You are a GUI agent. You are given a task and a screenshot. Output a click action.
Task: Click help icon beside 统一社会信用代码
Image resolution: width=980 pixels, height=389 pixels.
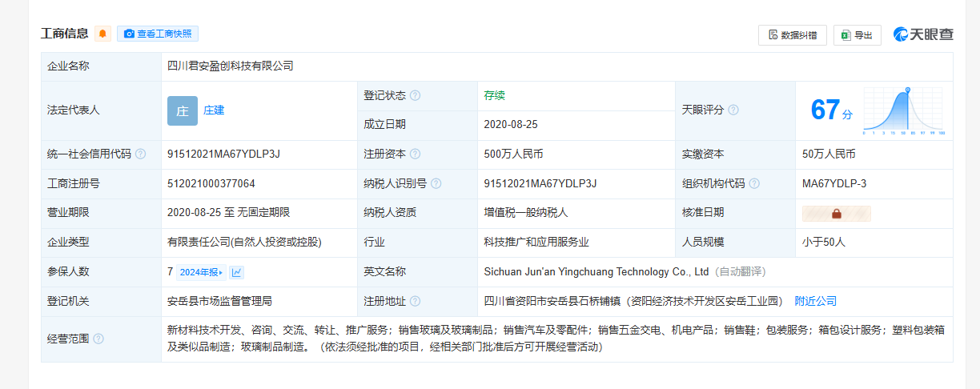(140, 154)
